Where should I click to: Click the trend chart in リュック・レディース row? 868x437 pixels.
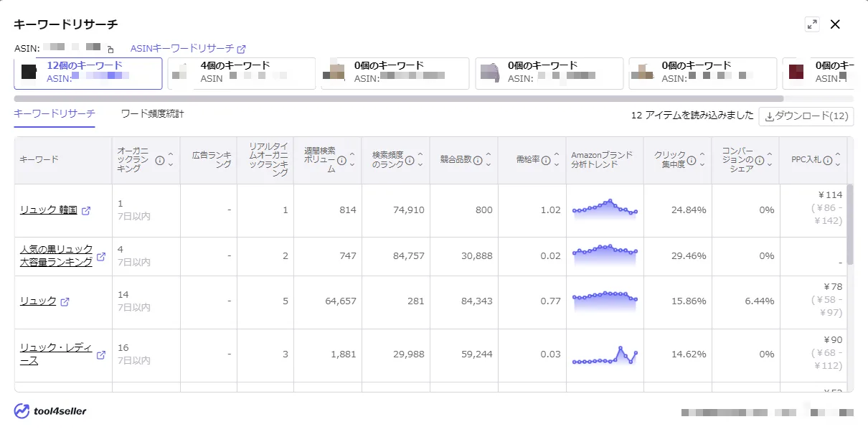[x=605, y=354]
